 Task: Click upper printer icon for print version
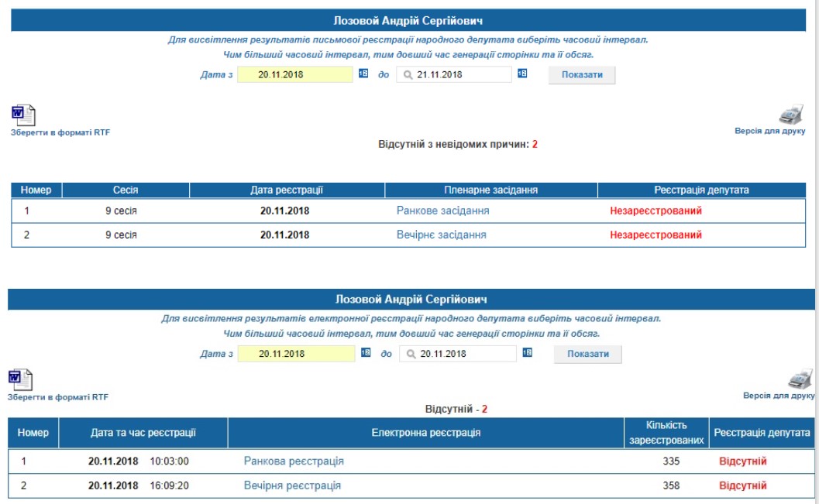pos(791,115)
